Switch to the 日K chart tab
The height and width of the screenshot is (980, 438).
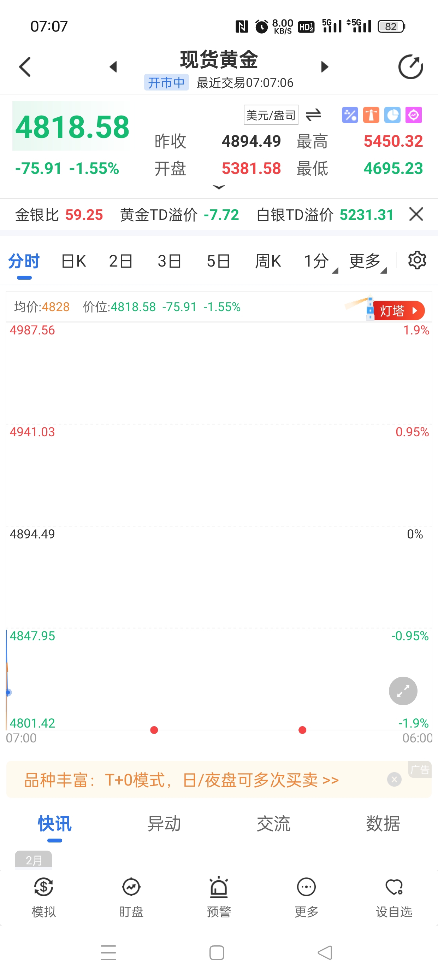(x=73, y=261)
